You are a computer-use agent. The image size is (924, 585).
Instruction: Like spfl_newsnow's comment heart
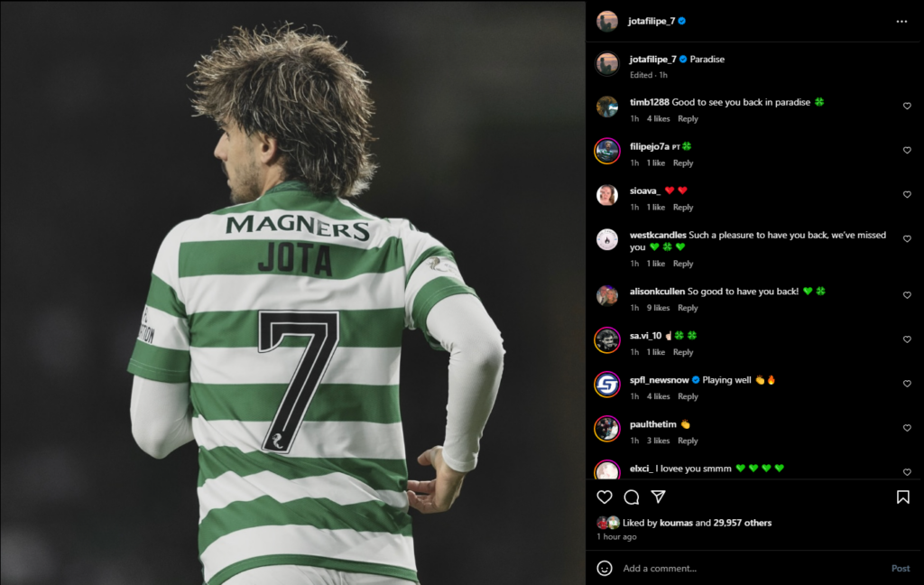907,384
